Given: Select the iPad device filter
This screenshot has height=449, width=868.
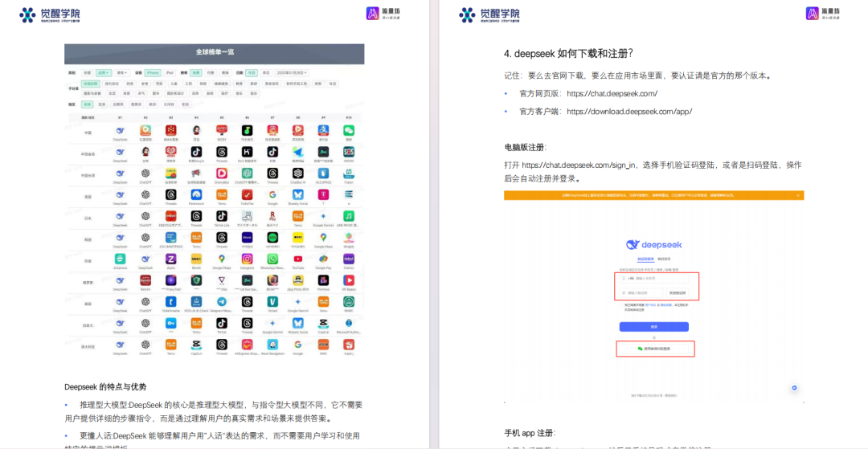Looking at the screenshot, I should point(170,73).
